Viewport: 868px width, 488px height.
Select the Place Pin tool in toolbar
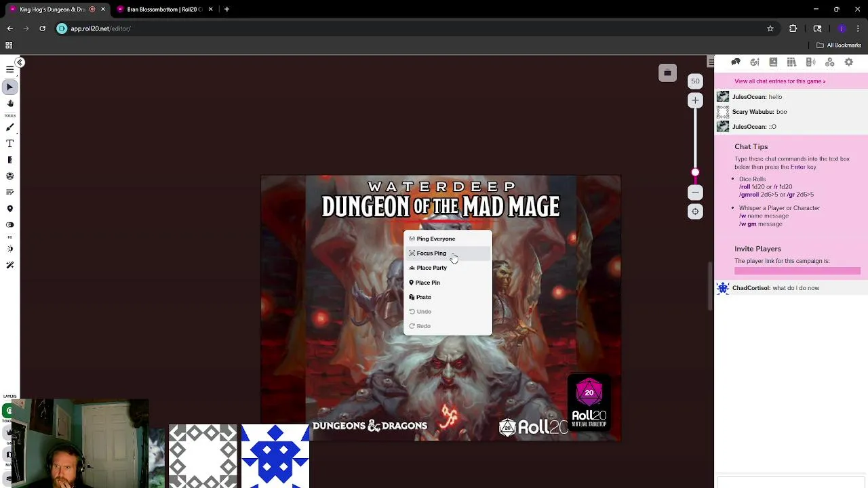pos(10,209)
